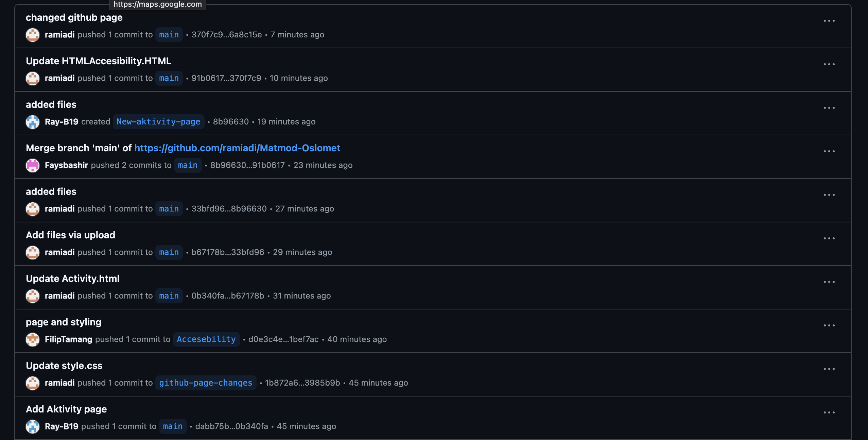Expand options for Update style.css
The height and width of the screenshot is (440, 868).
pyautogui.click(x=829, y=369)
